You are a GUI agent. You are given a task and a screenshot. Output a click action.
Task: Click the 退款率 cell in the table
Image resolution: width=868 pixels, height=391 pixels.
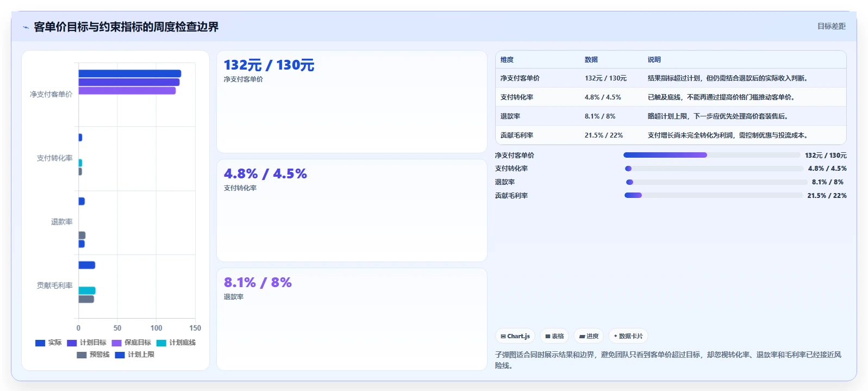coord(510,116)
